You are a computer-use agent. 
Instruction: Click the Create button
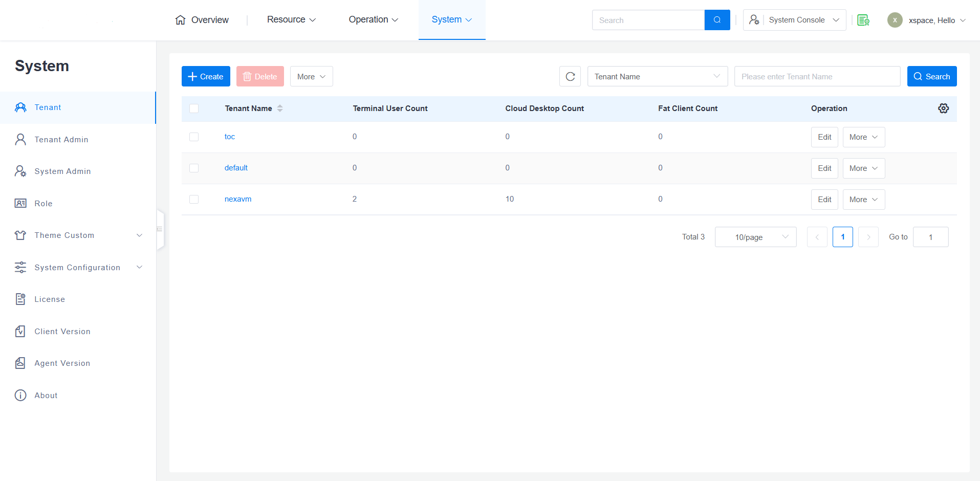tap(206, 77)
